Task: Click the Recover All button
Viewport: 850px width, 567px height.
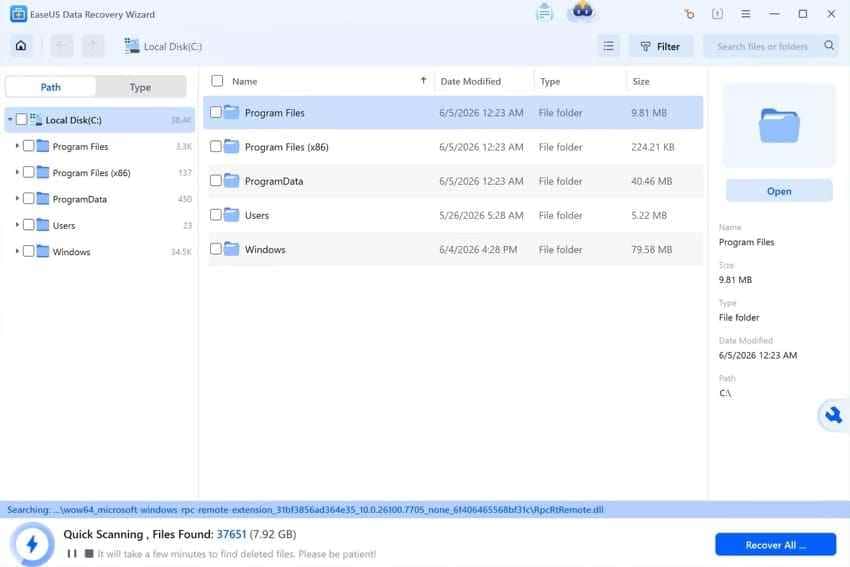Action: (x=776, y=545)
